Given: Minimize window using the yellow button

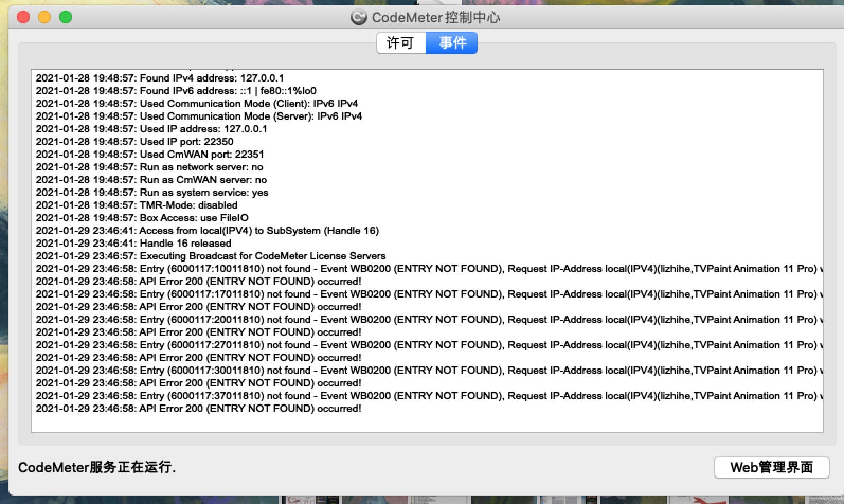Looking at the screenshot, I should point(44,17).
